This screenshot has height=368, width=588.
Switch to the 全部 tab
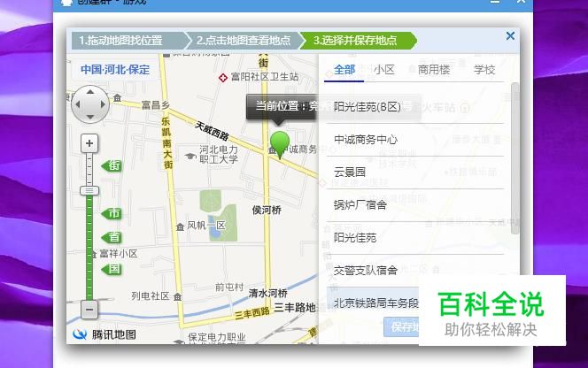[344, 70]
